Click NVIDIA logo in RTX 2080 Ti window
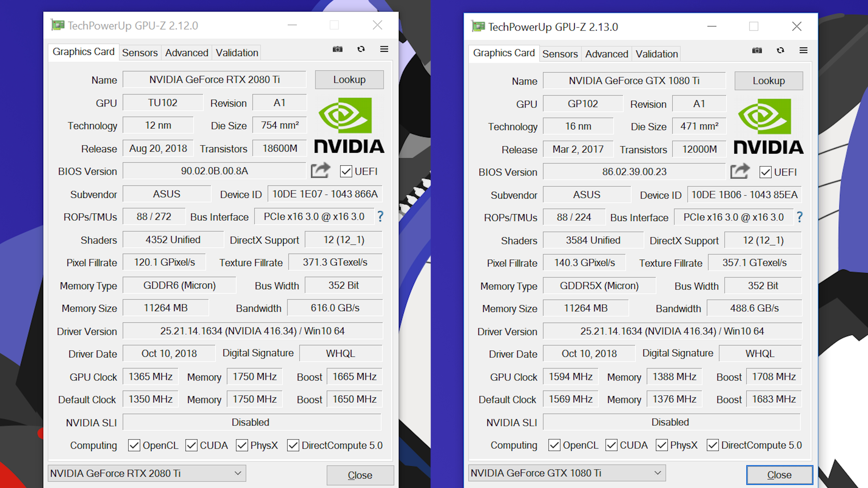Viewport: 868px width, 488px height. (x=349, y=125)
